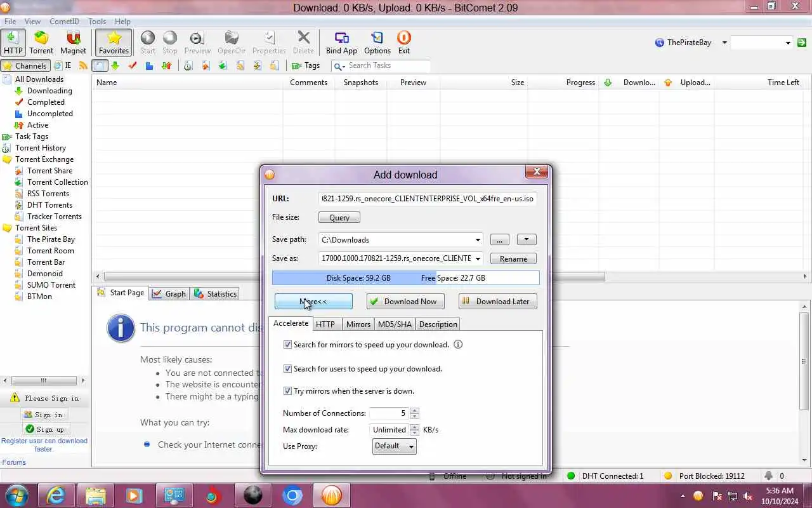The image size is (812, 508).
Task: Click the green downloading filter arrow icon
Action: click(x=115, y=65)
